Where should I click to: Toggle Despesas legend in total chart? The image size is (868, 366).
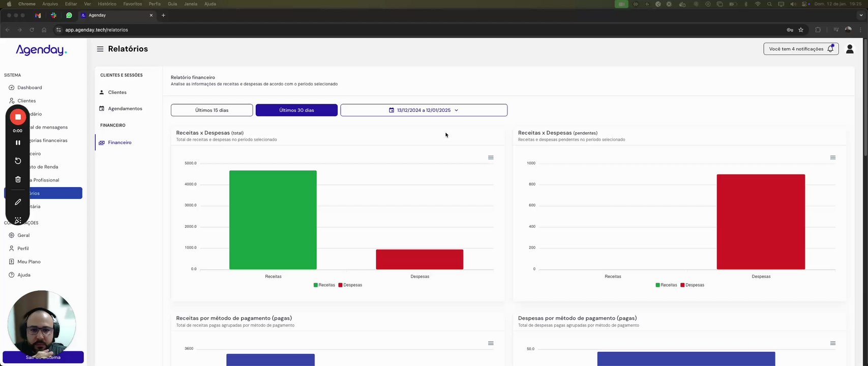pyautogui.click(x=350, y=285)
